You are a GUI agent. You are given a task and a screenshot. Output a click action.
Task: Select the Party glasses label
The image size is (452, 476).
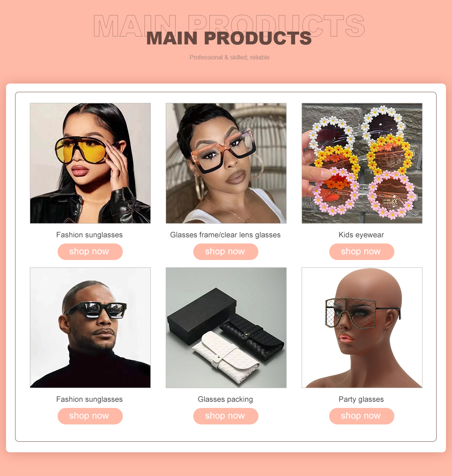click(361, 399)
